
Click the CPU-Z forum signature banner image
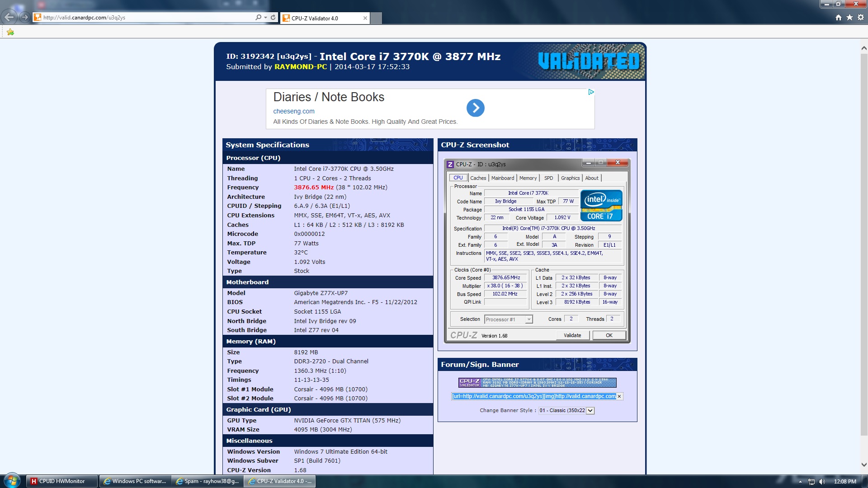tap(537, 383)
